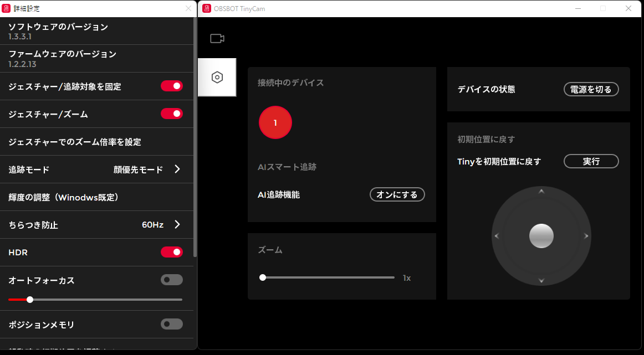The image size is (644, 355).
Task: Minimize the OBSBOT TinyCam window
Action: (577, 8)
